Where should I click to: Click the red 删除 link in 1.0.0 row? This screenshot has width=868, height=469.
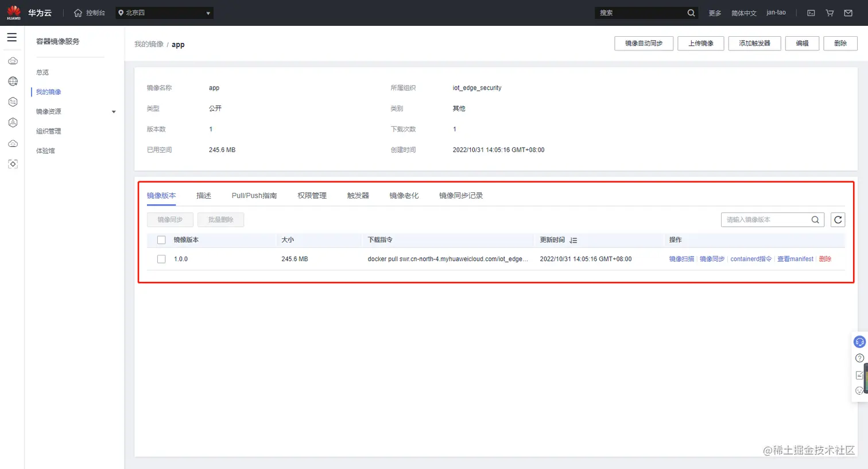[825, 259]
